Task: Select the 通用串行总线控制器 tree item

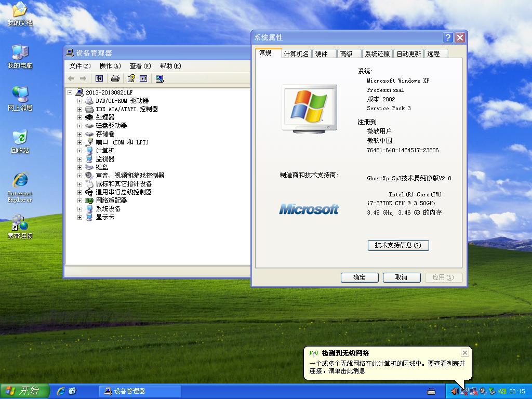Action: coord(124,192)
